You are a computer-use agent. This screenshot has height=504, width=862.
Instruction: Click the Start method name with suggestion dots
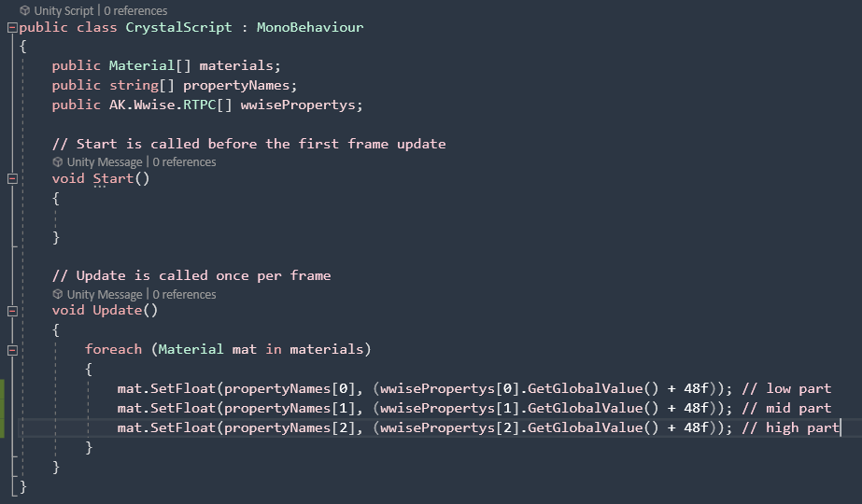tap(113, 178)
